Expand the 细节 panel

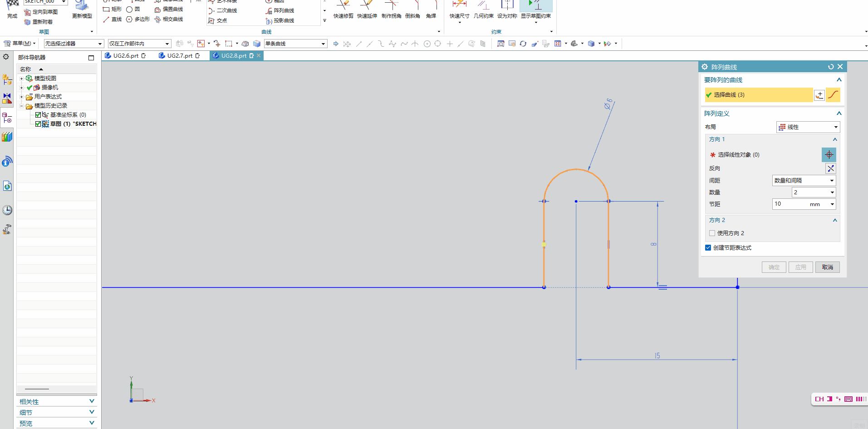pos(57,412)
